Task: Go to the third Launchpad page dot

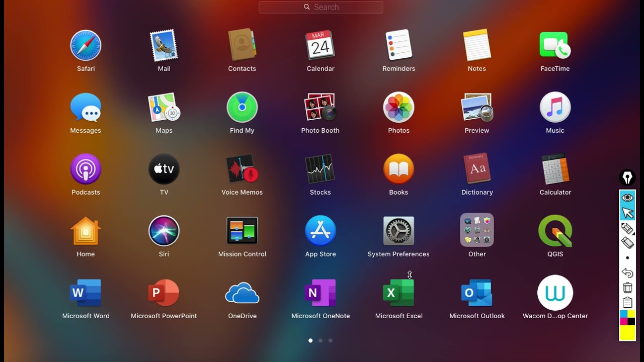Action: 331,340
